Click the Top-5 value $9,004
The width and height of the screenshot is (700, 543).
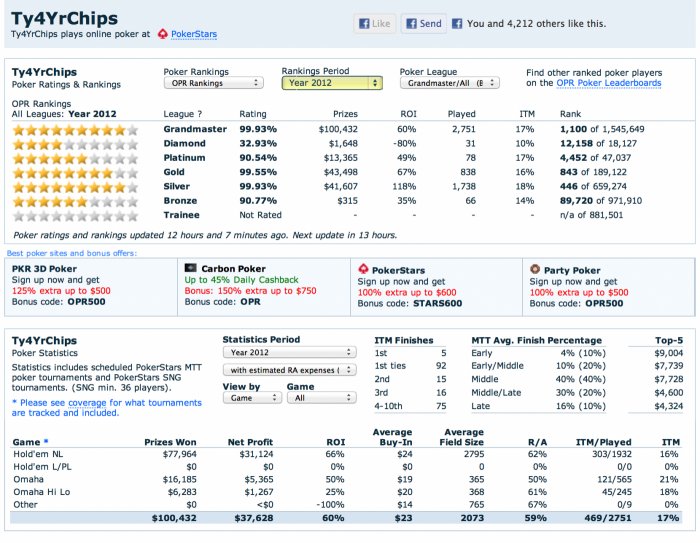pos(668,353)
